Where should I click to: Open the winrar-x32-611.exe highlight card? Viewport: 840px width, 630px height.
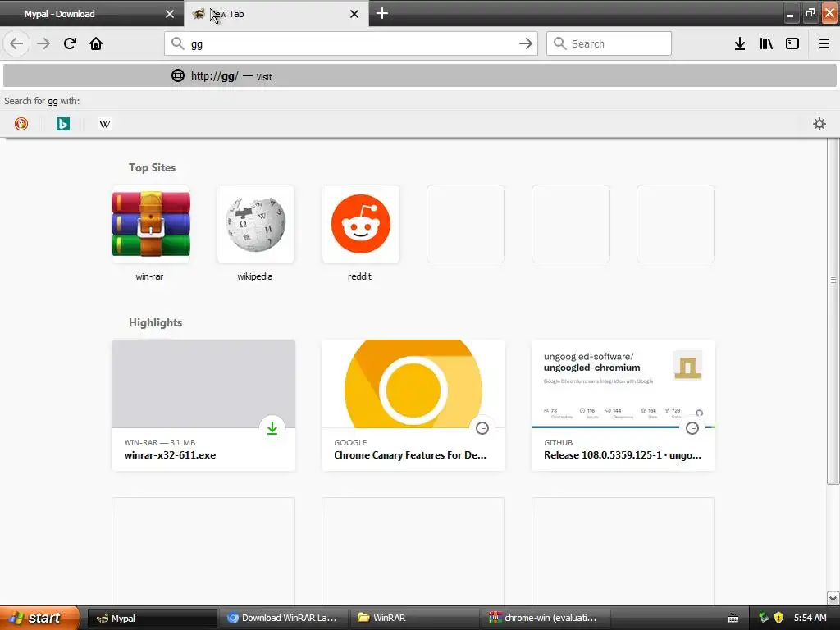click(203, 405)
